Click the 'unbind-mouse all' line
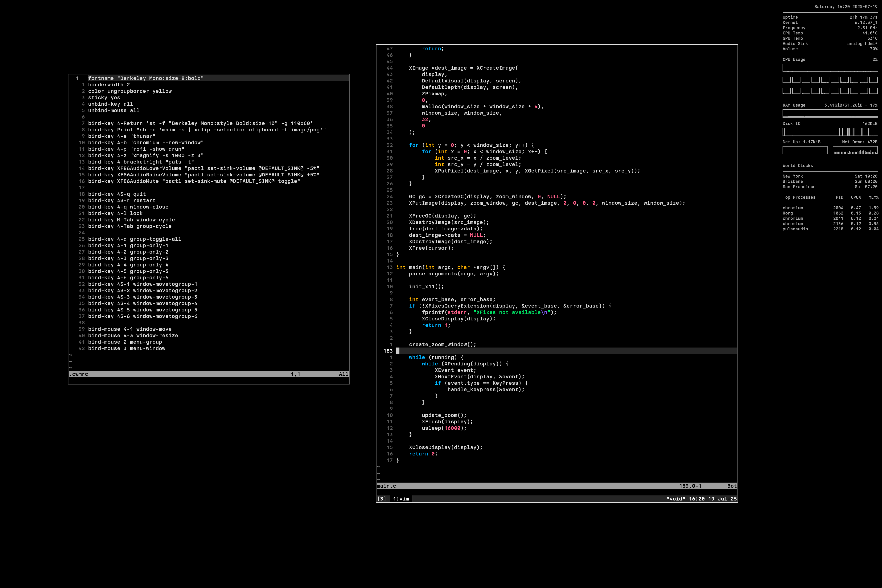Image resolution: width=882 pixels, height=588 pixels. pos(114,110)
